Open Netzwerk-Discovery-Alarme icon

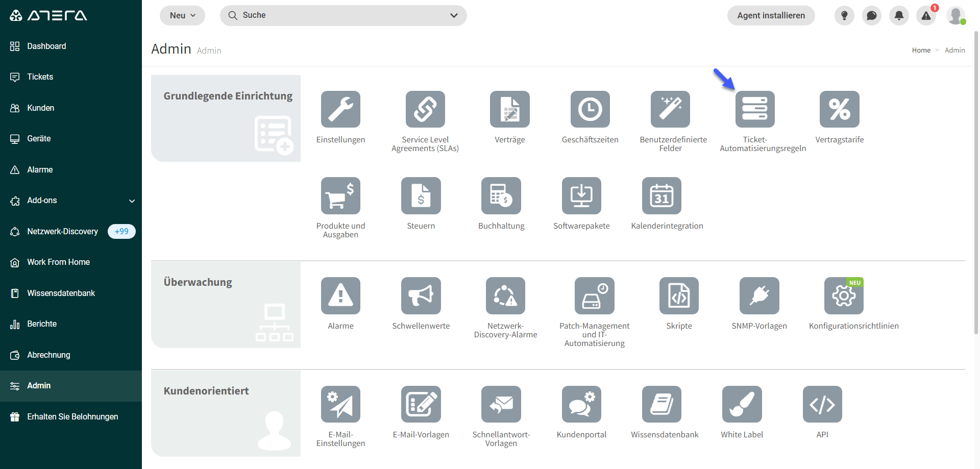tap(505, 295)
